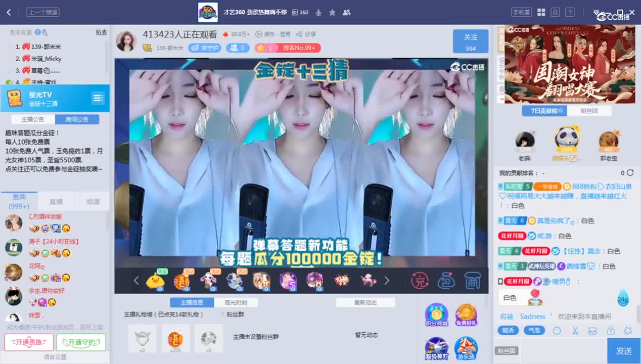Select the pink poodle gift
This screenshot has width=641, height=364.
[369, 280]
